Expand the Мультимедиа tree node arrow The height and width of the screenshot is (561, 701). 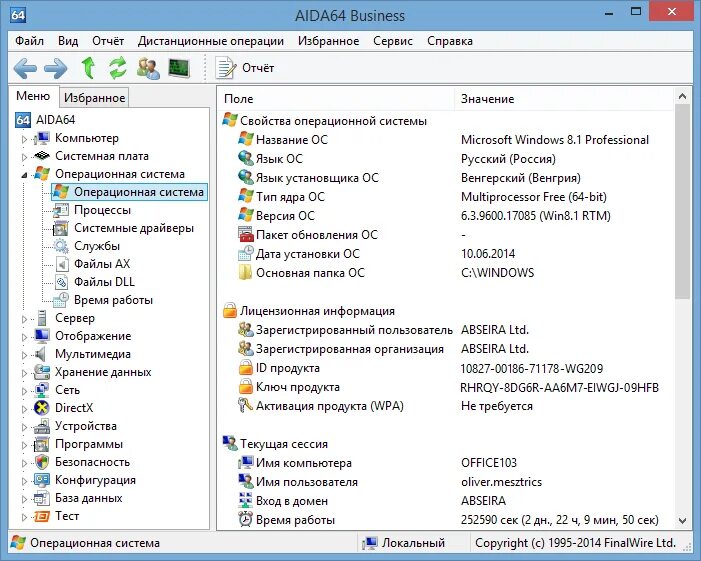[25, 355]
